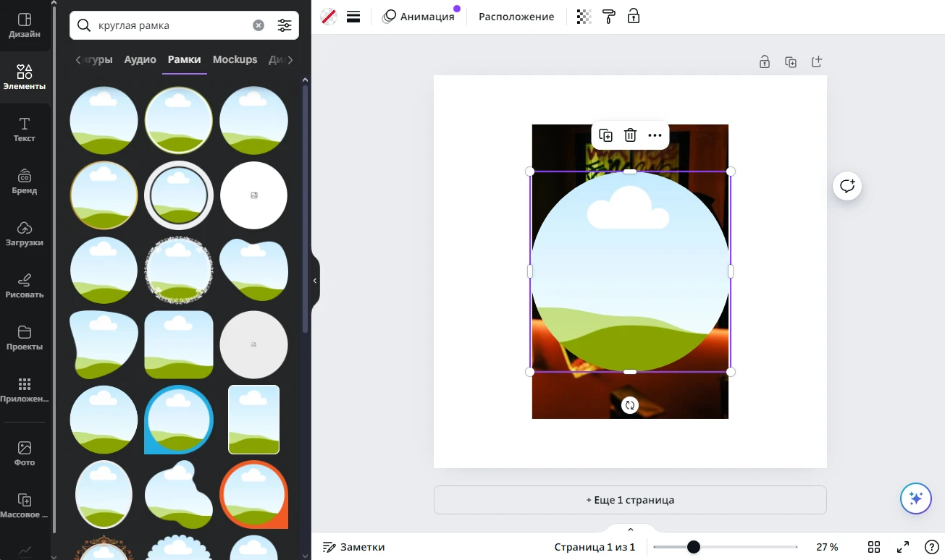Open the Расположение panel
The width and height of the screenshot is (945, 560).
[516, 17]
